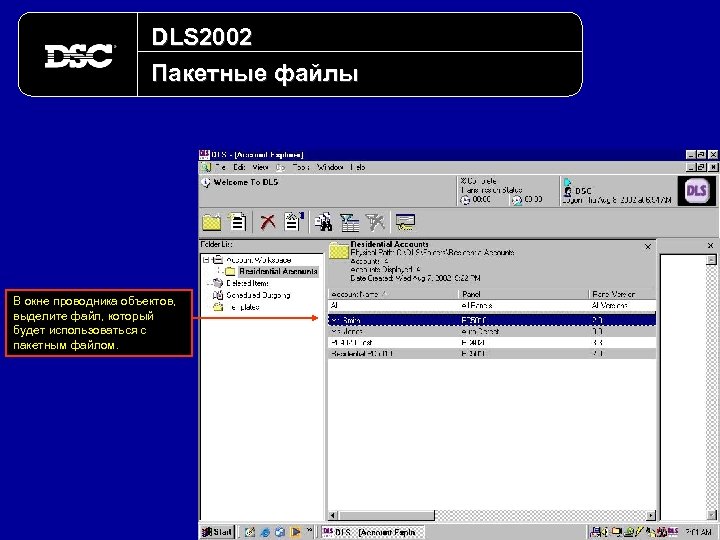
Task: Sort by the Account Name column header
Action: pyautogui.click(x=394, y=294)
